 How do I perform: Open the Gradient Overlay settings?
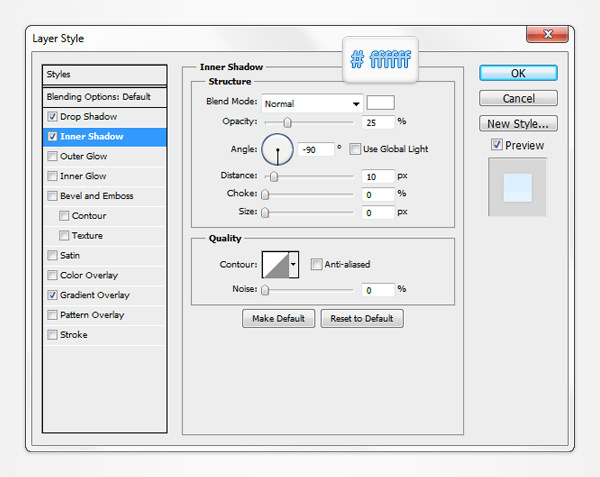(x=95, y=295)
